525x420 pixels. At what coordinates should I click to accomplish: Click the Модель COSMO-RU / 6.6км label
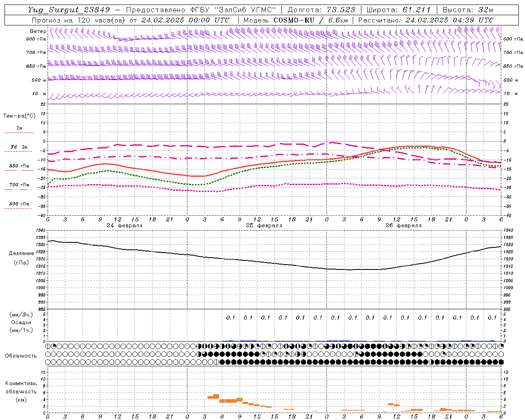pos(295,20)
